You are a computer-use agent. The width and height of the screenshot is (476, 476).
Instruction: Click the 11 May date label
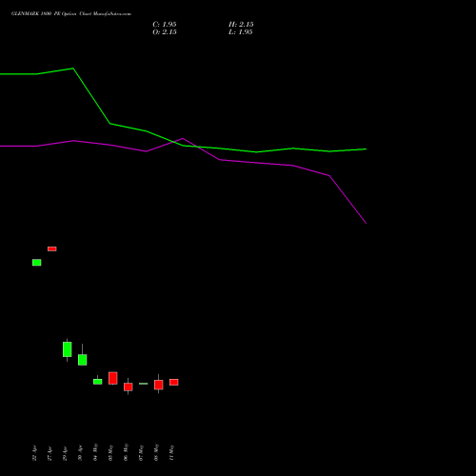coord(171,452)
